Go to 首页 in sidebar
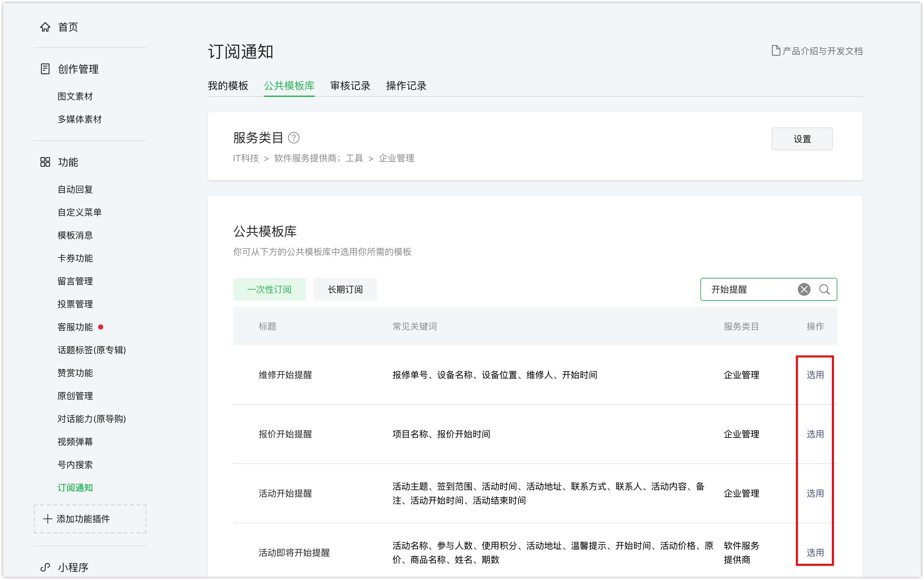Screen dimensions: 924x580 68,27
